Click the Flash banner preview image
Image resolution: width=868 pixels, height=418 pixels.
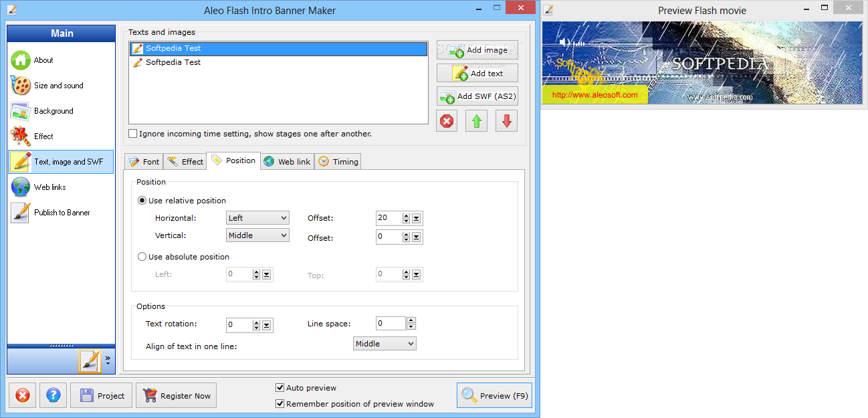pos(701,64)
